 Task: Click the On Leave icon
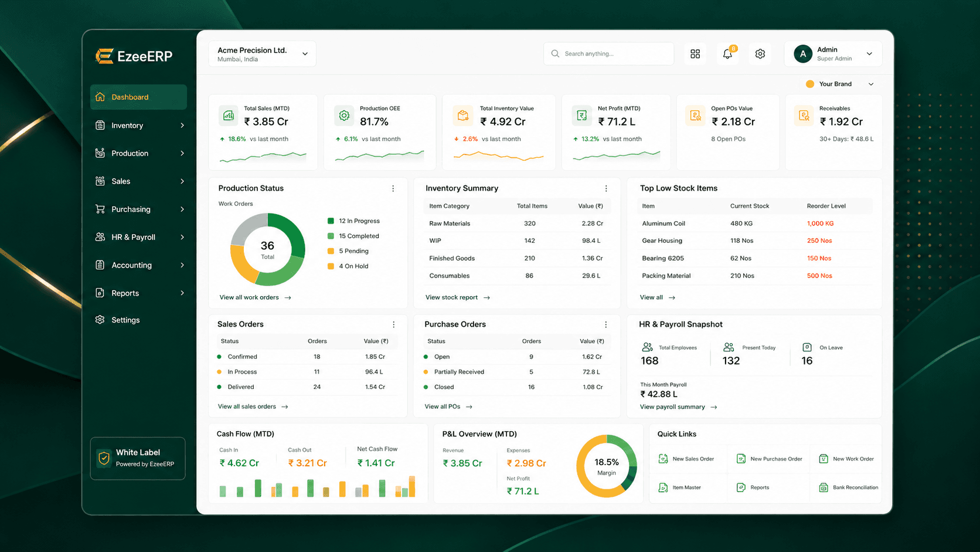click(807, 347)
